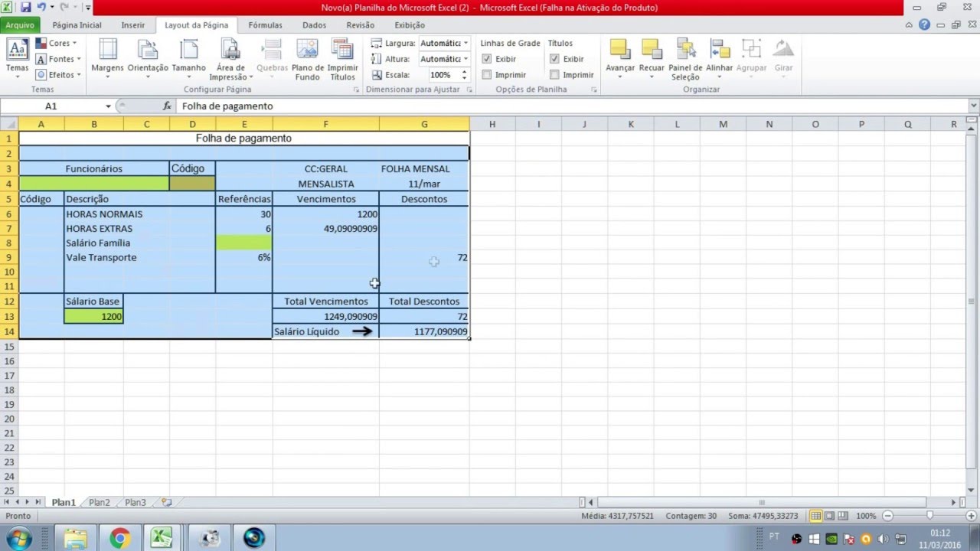Open the Área de Impressão menu
Viewport: 980px width, 551px height.
tap(230, 60)
